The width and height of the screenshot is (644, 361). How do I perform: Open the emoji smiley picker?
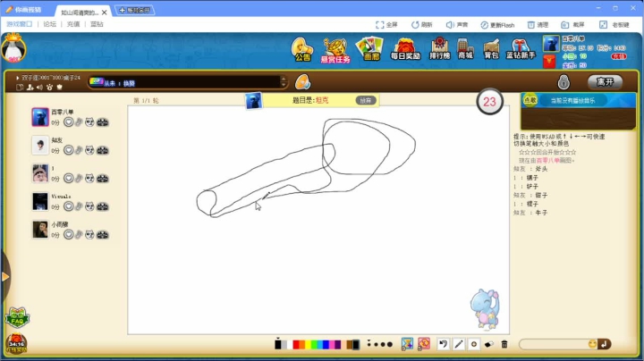pos(592,344)
